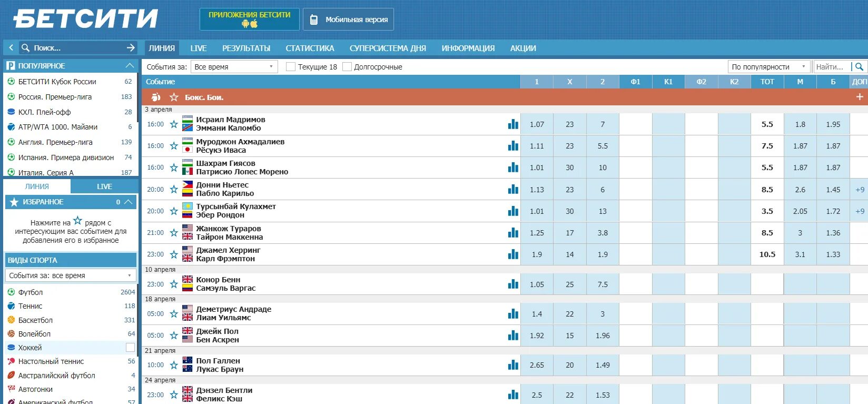
Task: Click Мобильная версия button
Action: [x=348, y=19]
